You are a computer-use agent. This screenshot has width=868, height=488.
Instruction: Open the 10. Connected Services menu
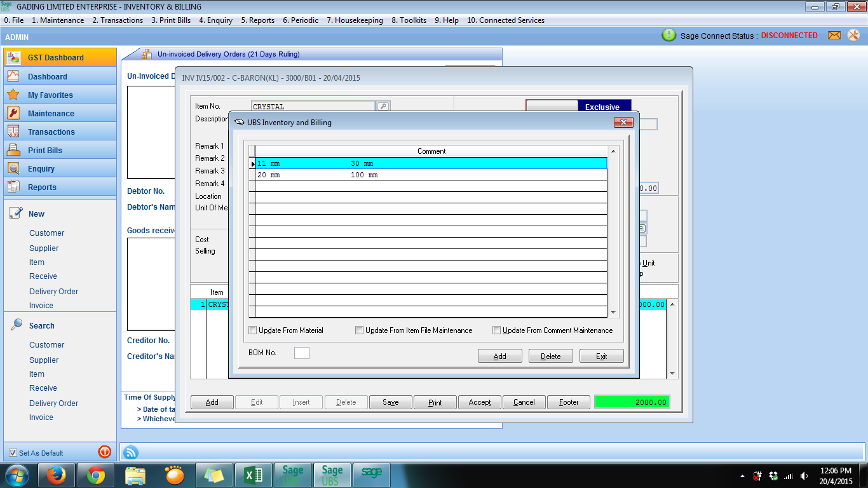(506, 20)
